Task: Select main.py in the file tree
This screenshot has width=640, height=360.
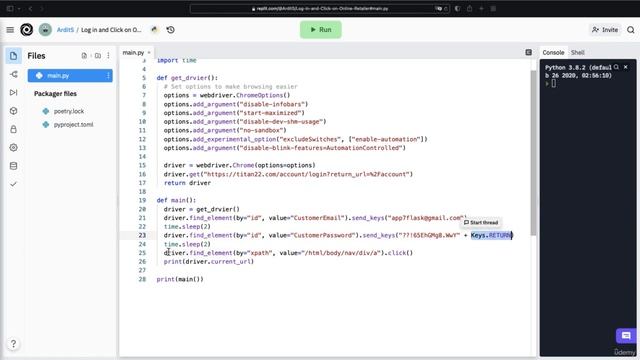Action: (70, 76)
